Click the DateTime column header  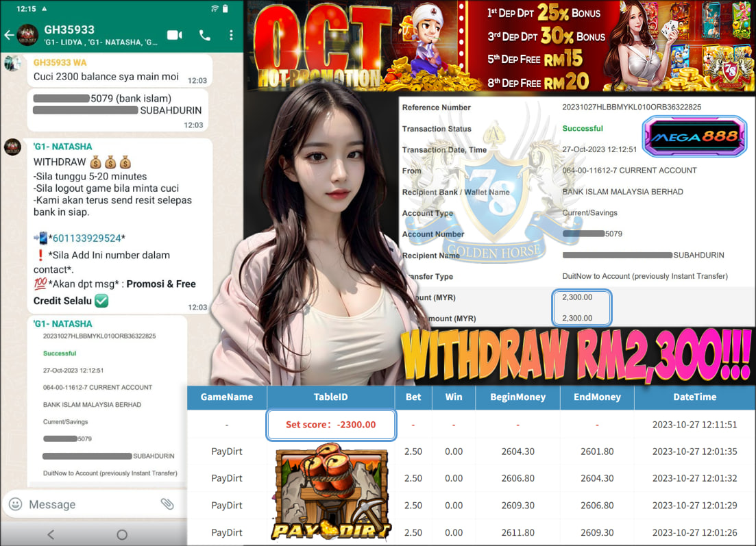(x=695, y=397)
